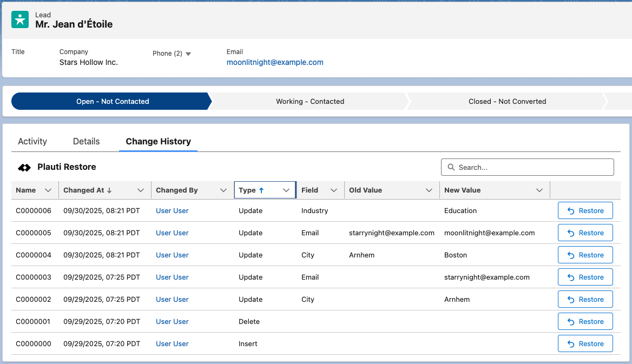The image size is (632, 364).
Task: Click the C0000002 name cell
Action: point(34,300)
